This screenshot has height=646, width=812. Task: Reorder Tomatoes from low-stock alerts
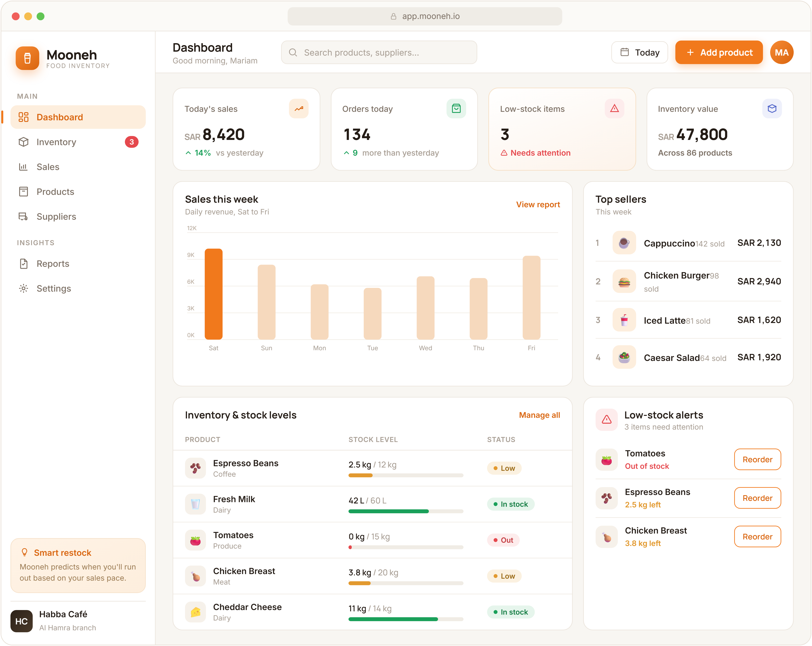click(x=757, y=460)
